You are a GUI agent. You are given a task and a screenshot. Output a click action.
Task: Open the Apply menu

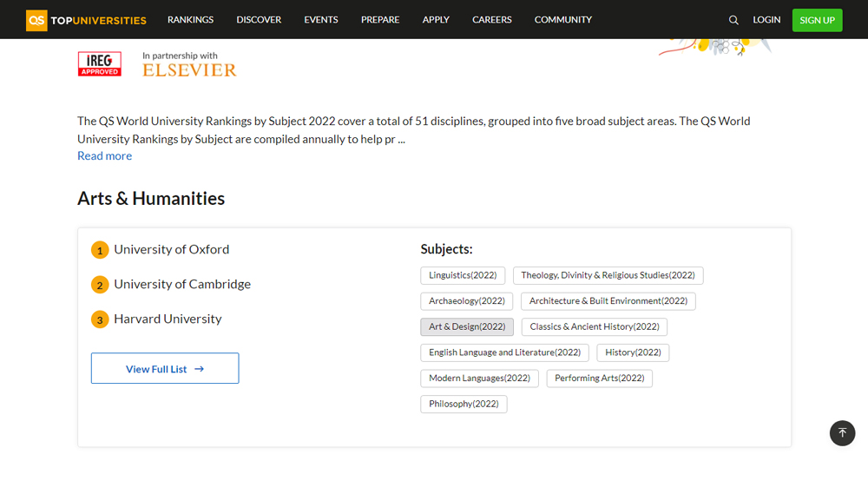(436, 20)
